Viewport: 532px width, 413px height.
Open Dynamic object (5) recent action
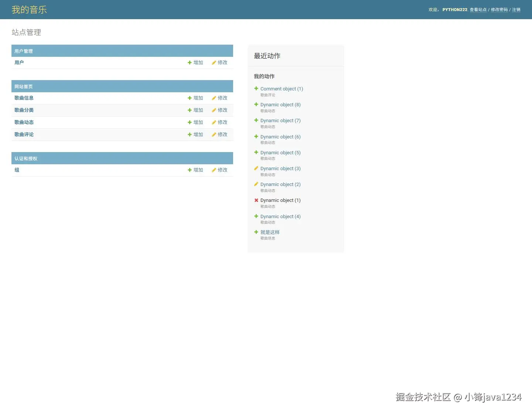click(x=280, y=153)
